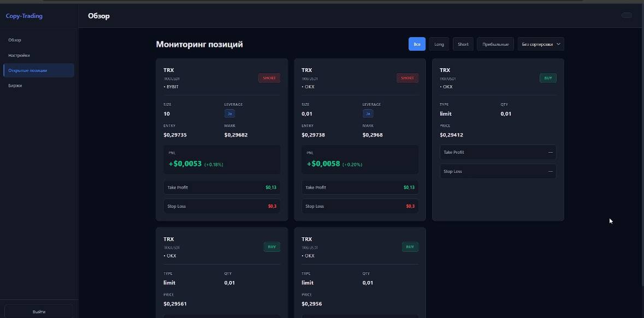Select 'Открытые позиции' sidebar item
This screenshot has height=318, width=644.
pyautogui.click(x=39, y=70)
